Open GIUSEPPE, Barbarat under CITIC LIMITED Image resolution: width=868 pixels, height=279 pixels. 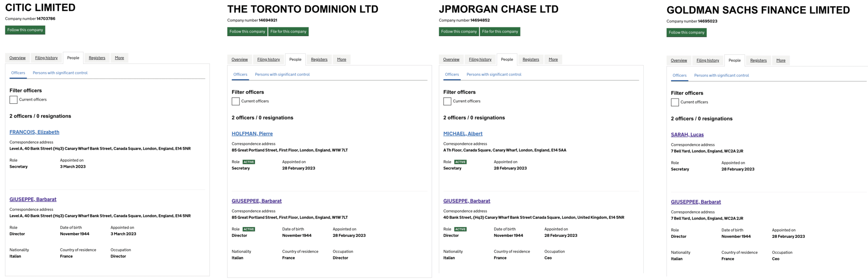tap(33, 199)
